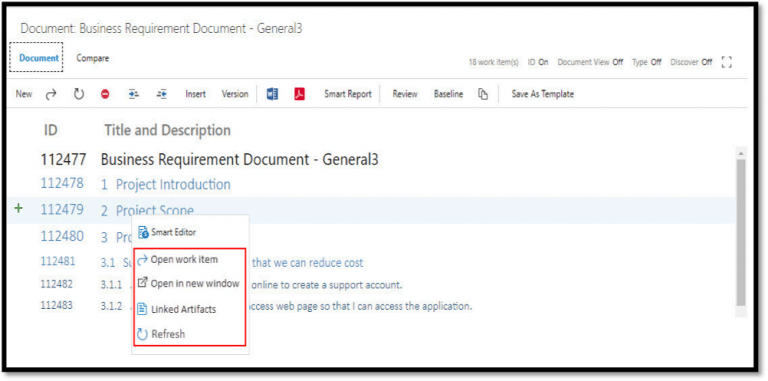
Task: Click the refresh arrow icon in toolbar
Action: tap(78, 94)
